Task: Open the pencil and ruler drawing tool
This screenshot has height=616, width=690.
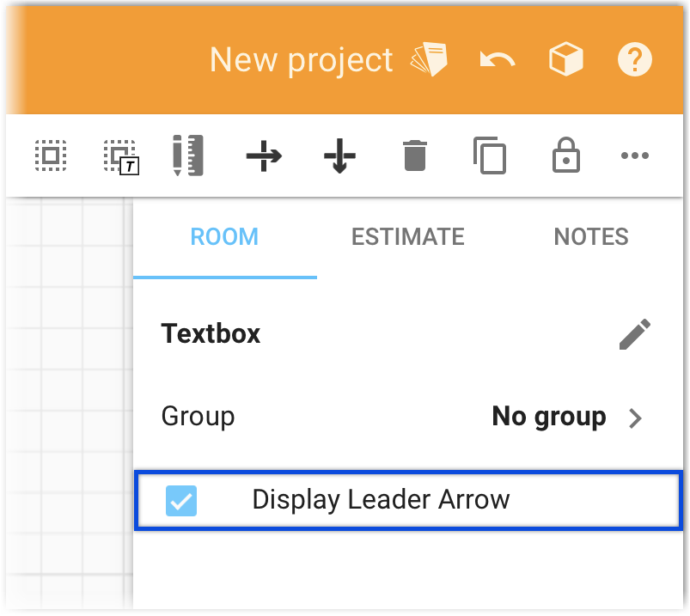Action: point(188,156)
